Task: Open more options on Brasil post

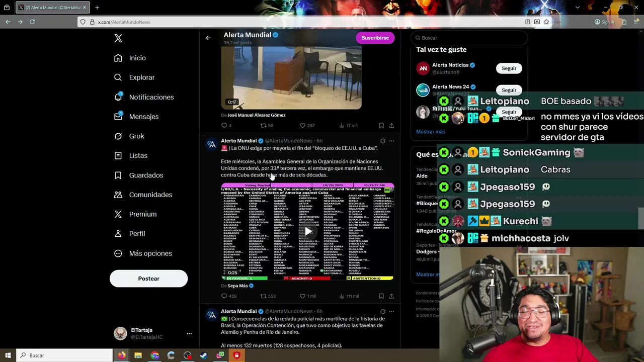Action: coord(391,311)
